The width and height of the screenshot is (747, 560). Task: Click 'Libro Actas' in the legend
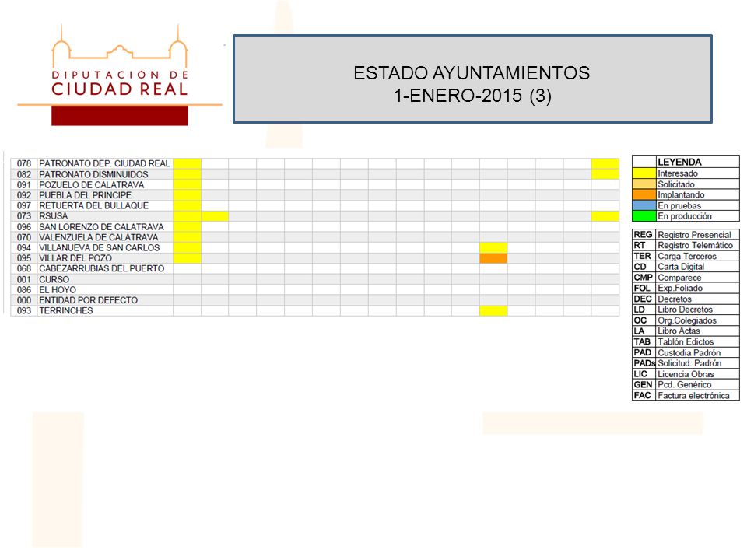[x=679, y=331]
